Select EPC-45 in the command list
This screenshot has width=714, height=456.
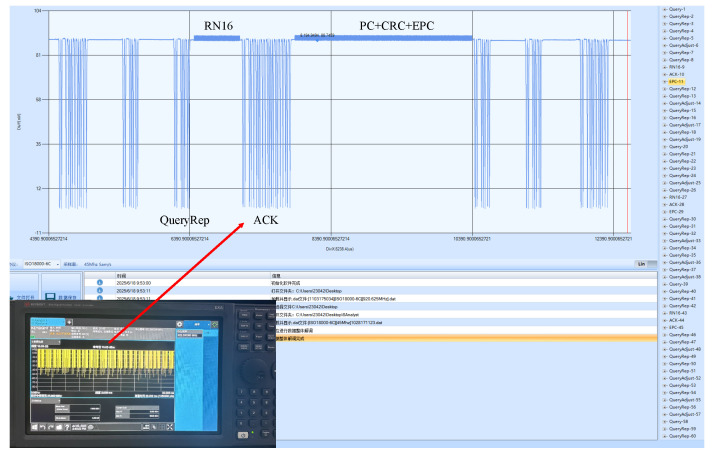pyautogui.click(x=677, y=328)
